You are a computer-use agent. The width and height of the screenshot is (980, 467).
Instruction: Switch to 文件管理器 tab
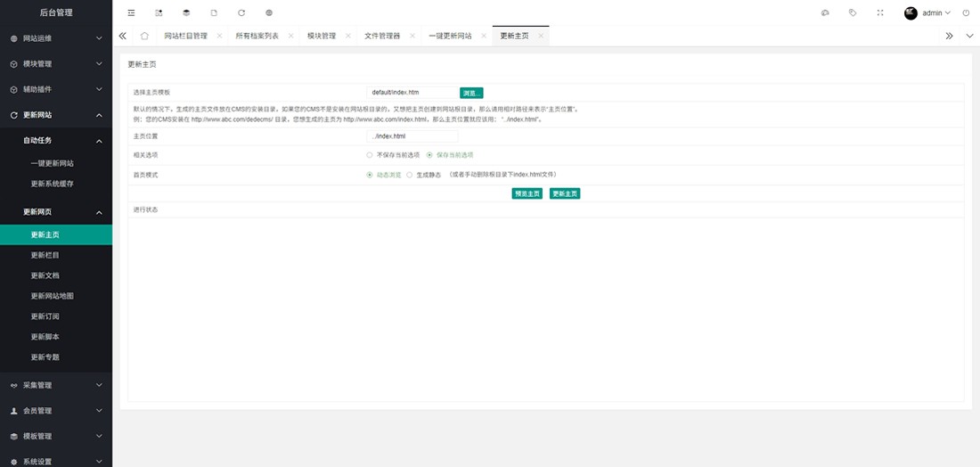(x=382, y=36)
